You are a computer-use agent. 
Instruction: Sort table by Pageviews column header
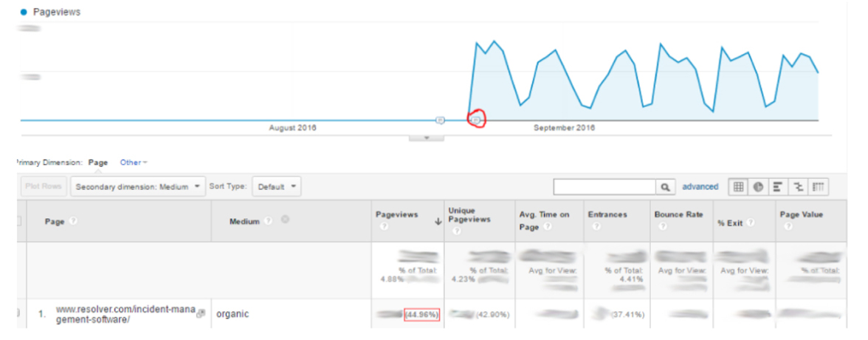pyautogui.click(x=397, y=214)
